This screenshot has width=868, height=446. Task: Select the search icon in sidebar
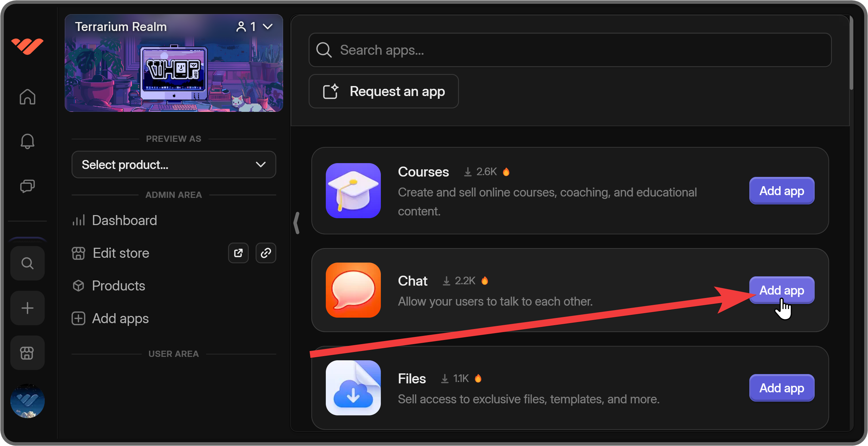[27, 263]
